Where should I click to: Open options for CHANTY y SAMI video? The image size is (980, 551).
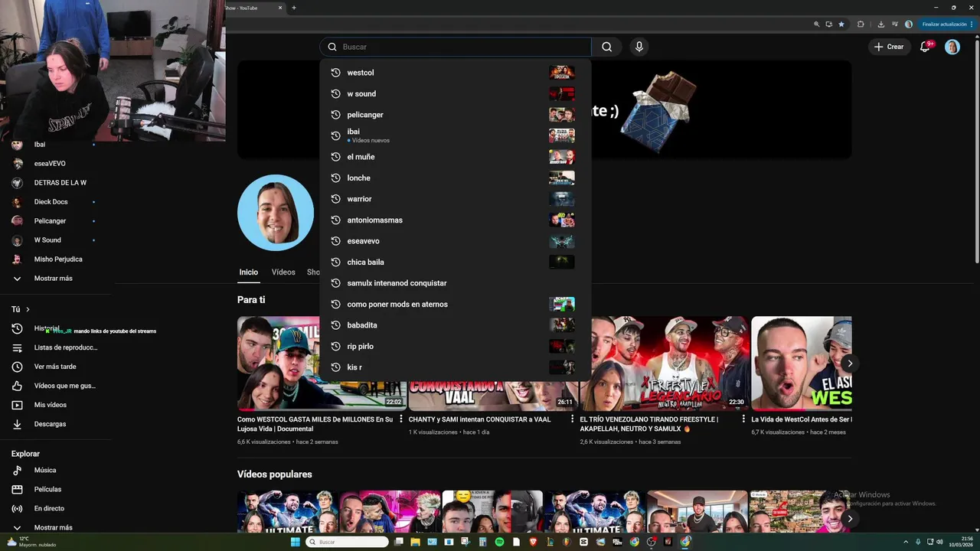point(572,419)
